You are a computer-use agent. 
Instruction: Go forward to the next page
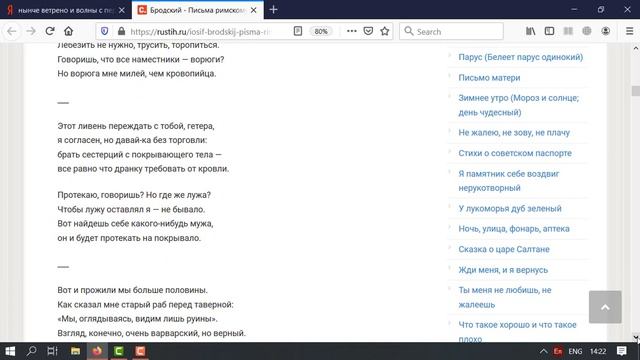[x=31, y=31]
